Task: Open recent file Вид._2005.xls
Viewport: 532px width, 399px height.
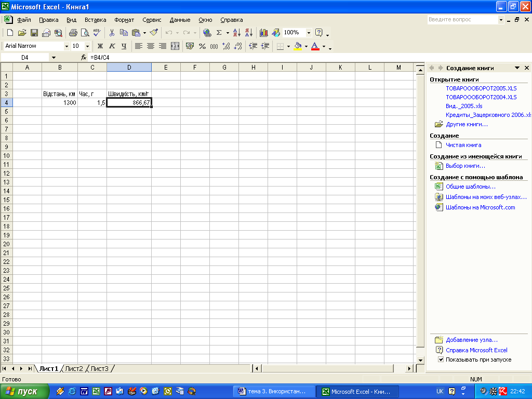Action: [x=464, y=106]
